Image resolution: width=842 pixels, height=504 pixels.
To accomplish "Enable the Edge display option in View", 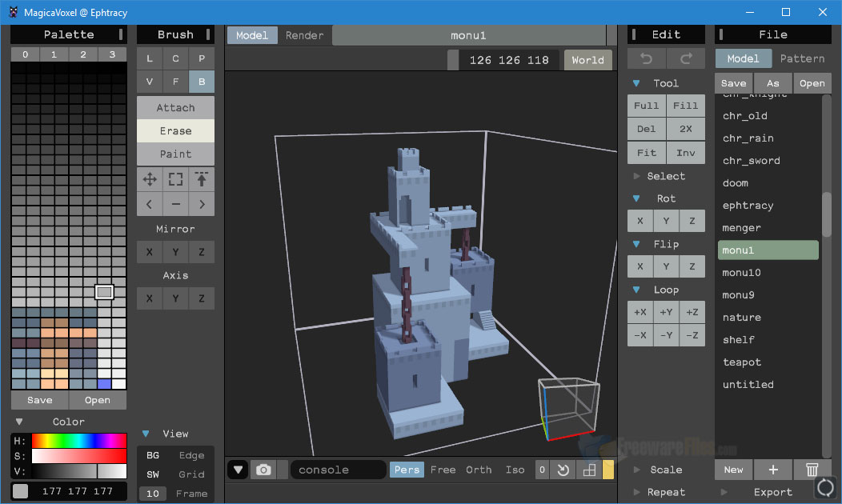I will pos(192,454).
